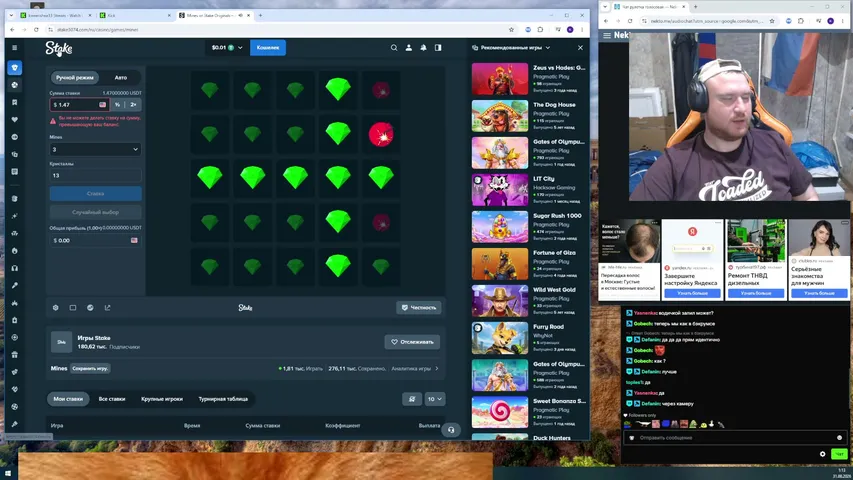
Task: Open chat settings gear below message box
Action: pyautogui.click(x=823, y=454)
